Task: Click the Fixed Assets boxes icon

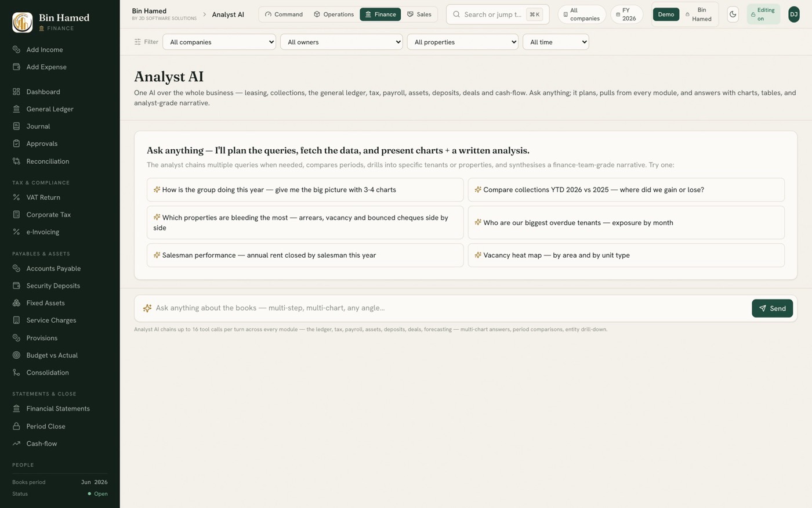Action: pyautogui.click(x=16, y=303)
